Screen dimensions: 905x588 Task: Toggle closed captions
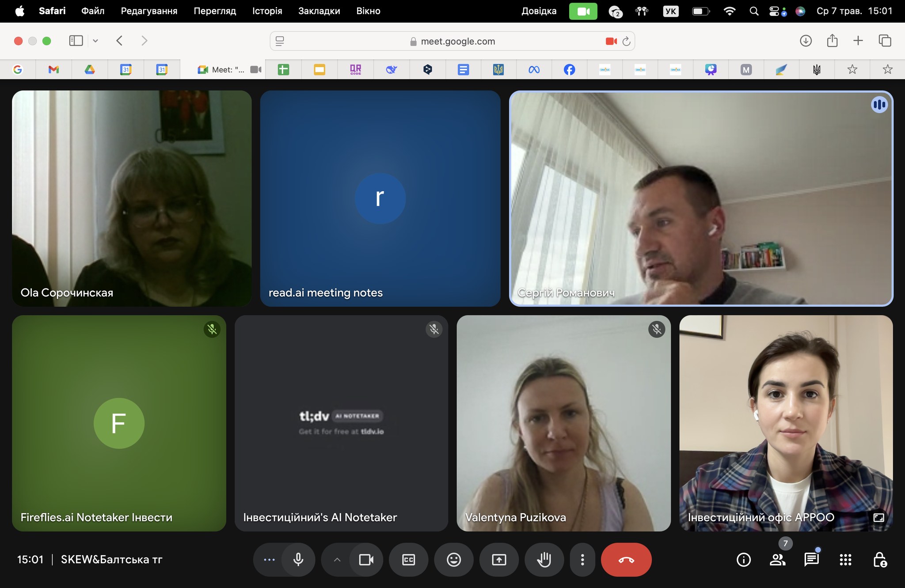click(x=408, y=560)
